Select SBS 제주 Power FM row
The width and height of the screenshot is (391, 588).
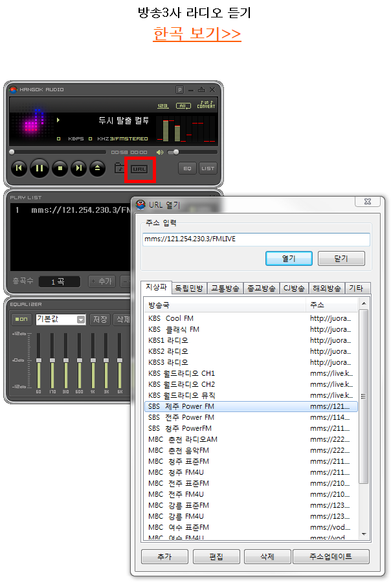[251, 406]
